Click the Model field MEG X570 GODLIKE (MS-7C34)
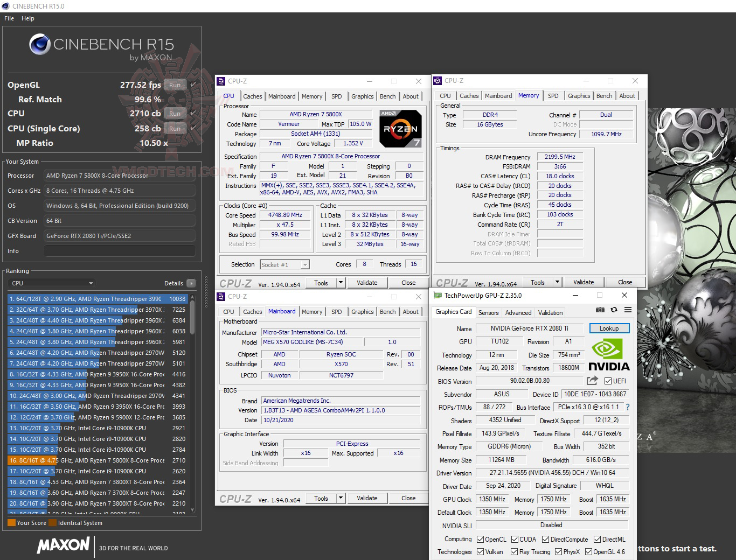 click(x=311, y=342)
